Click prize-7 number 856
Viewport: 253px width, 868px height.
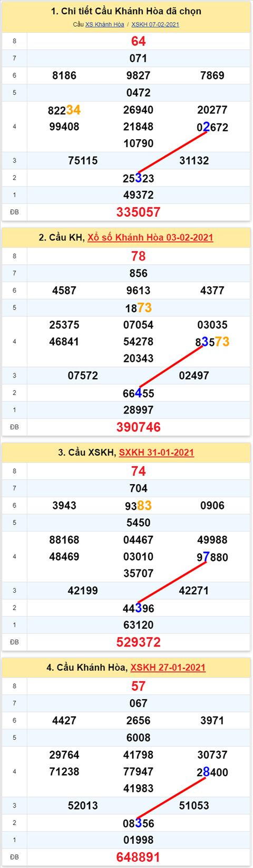tap(138, 273)
